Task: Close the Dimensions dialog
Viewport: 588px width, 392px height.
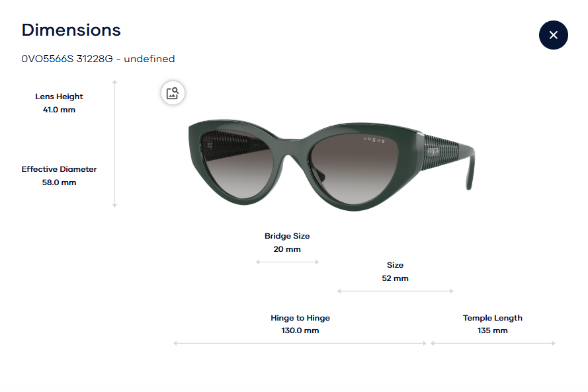Action: (x=553, y=35)
